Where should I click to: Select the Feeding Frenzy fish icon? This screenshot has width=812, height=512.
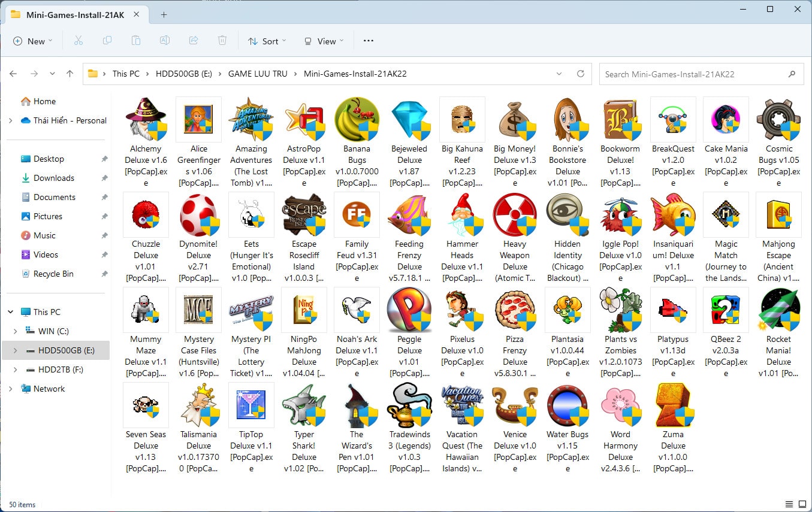409,214
